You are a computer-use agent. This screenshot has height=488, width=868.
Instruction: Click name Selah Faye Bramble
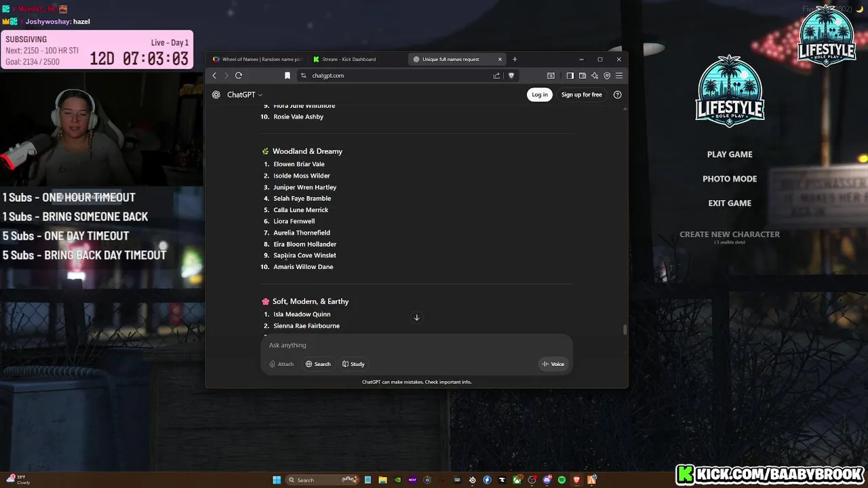pyautogui.click(x=302, y=199)
